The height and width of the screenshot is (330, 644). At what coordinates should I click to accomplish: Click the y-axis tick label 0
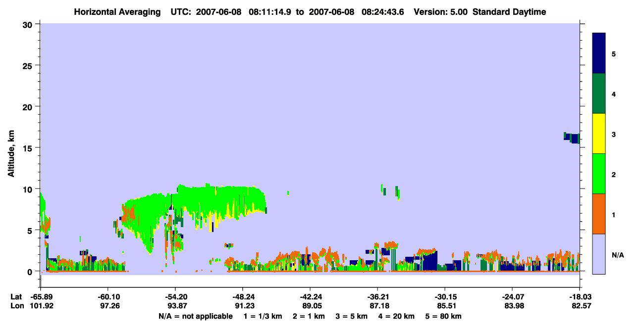31,272
